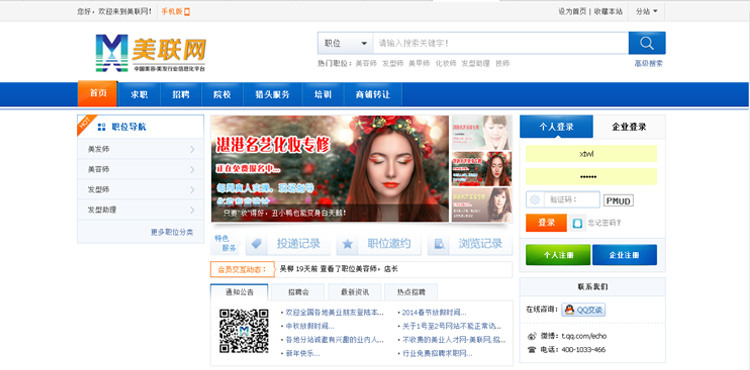750x370 pixels.
Task: Open the mobile version phone icon
Action: tap(187, 11)
